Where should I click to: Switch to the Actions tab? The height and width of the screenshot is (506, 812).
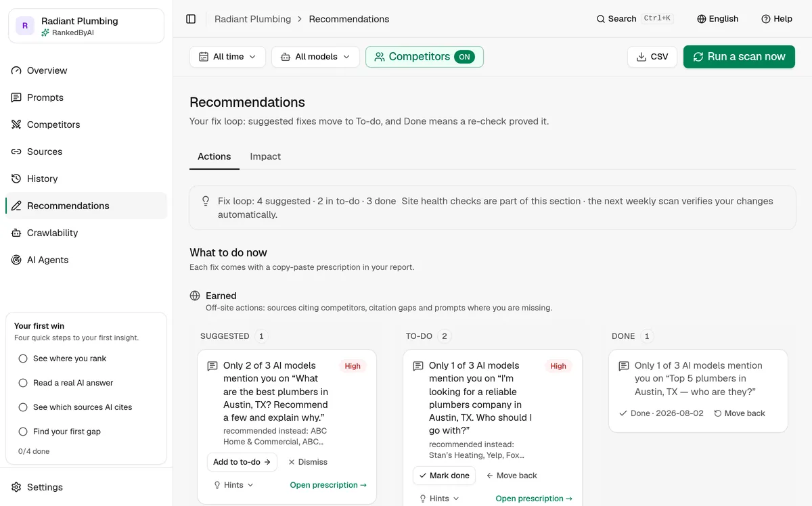point(214,156)
